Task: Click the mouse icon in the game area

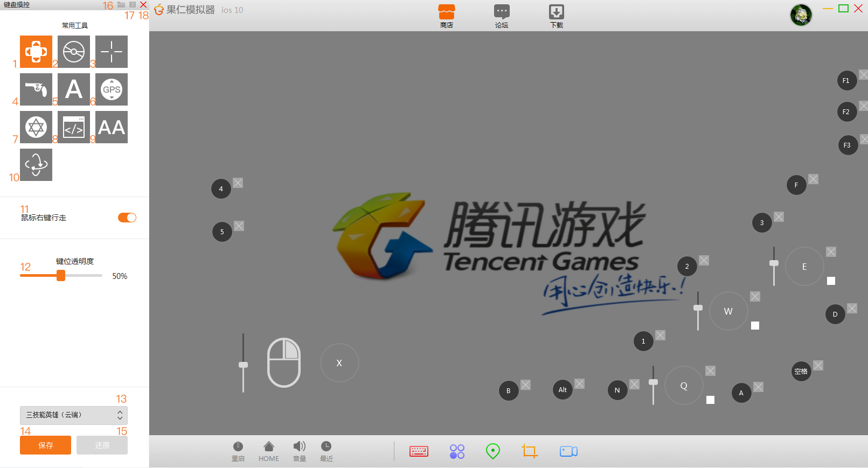Action: pos(284,362)
